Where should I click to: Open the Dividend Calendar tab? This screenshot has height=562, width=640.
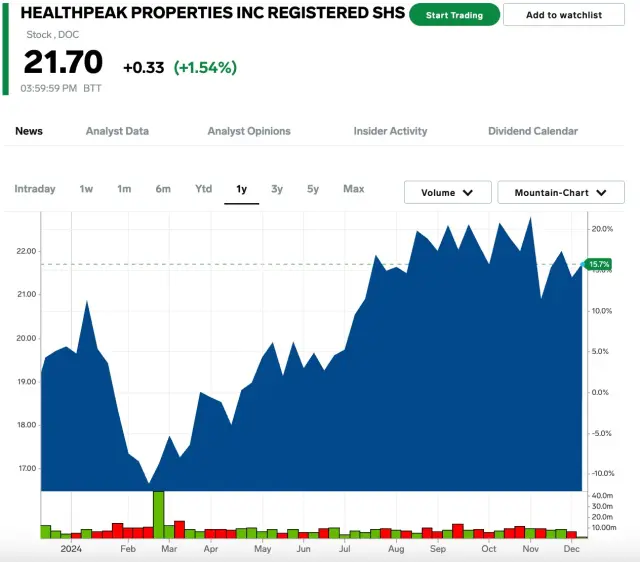pyautogui.click(x=533, y=131)
